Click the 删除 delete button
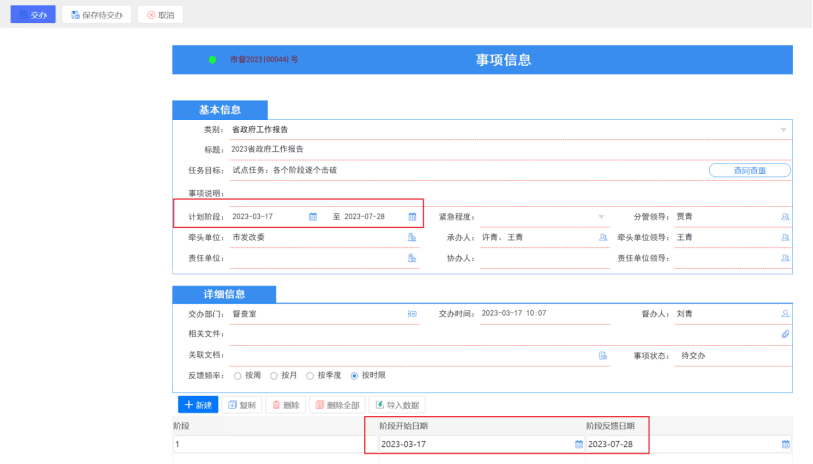The width and height of the screenshot is (813, 464). coord(286,405)
